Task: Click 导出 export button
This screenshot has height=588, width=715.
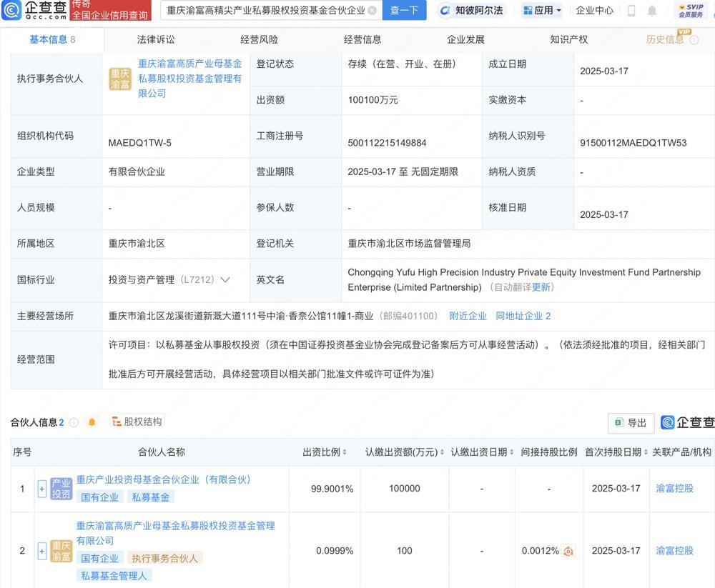Action: pyautogui.click(x=631, y=423)
